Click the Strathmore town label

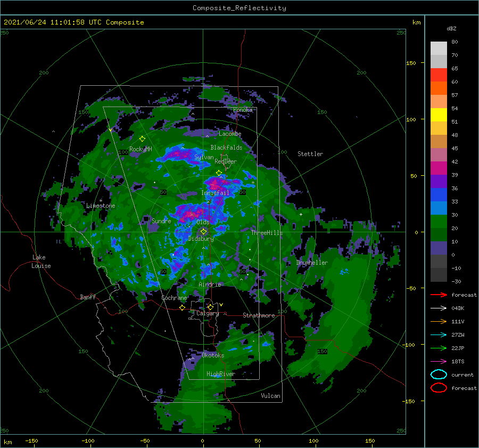pyautogui.click(x=259, y=315)
